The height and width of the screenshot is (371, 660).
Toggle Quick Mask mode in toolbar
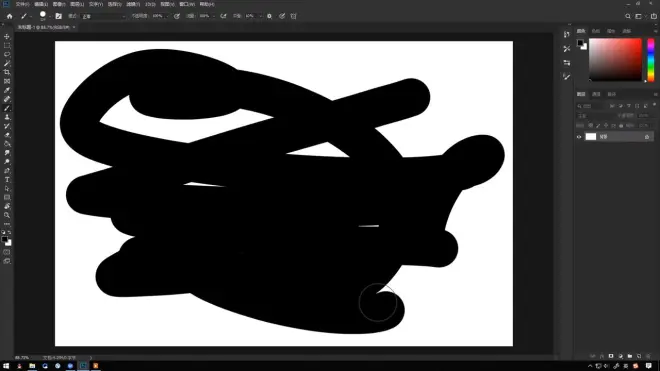7,252
